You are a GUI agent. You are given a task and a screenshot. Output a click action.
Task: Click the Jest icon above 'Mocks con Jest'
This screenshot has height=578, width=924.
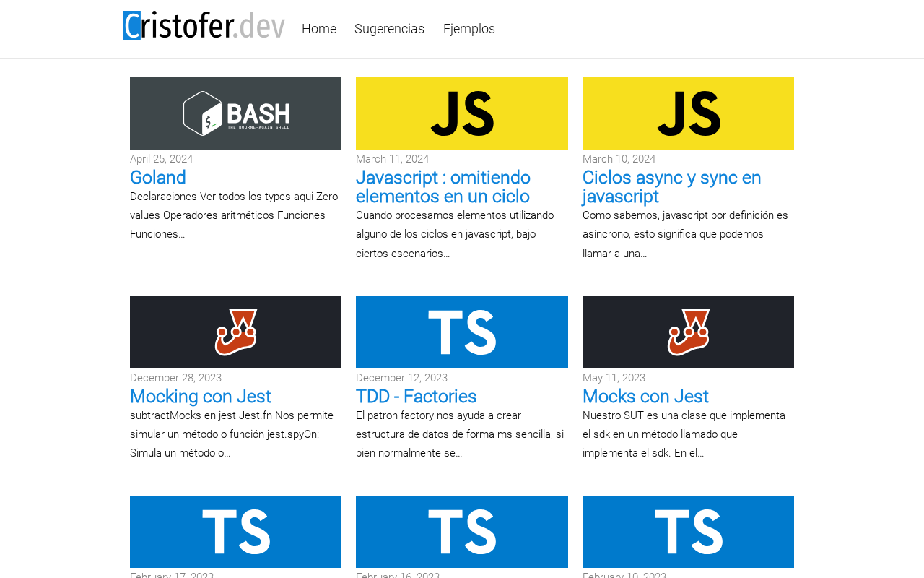688,332
